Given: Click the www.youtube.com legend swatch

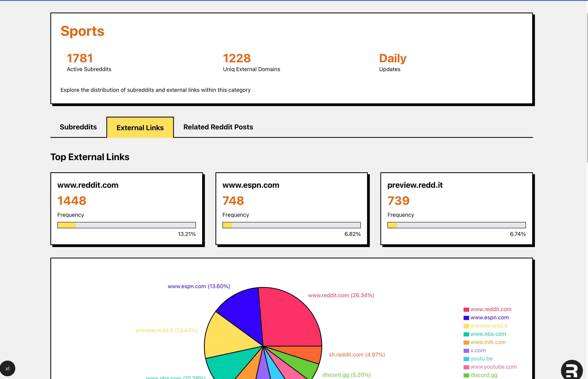Looking at the screenshot, I should coord(466,367).
